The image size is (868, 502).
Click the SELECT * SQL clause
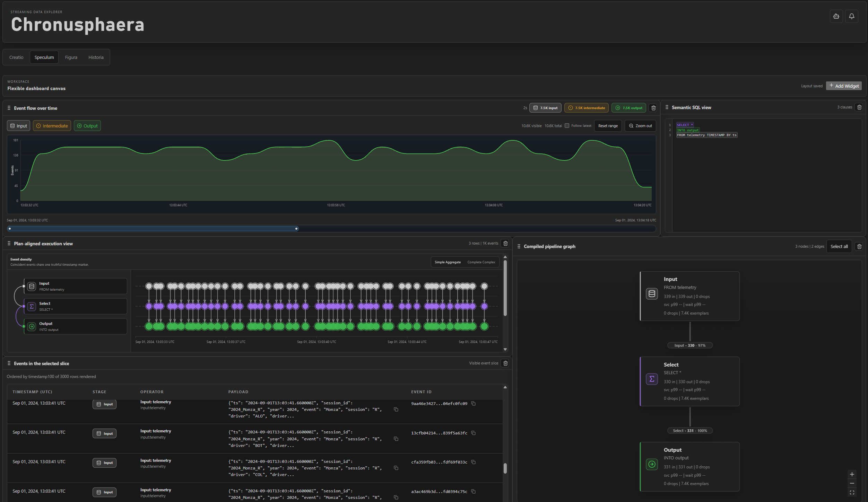[685, 125]
